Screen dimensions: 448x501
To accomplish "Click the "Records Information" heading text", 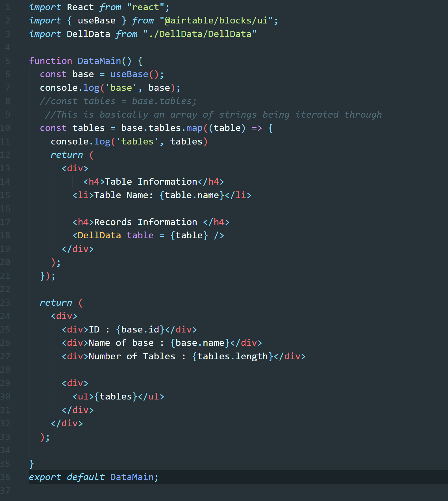I will tap(145, 222).
